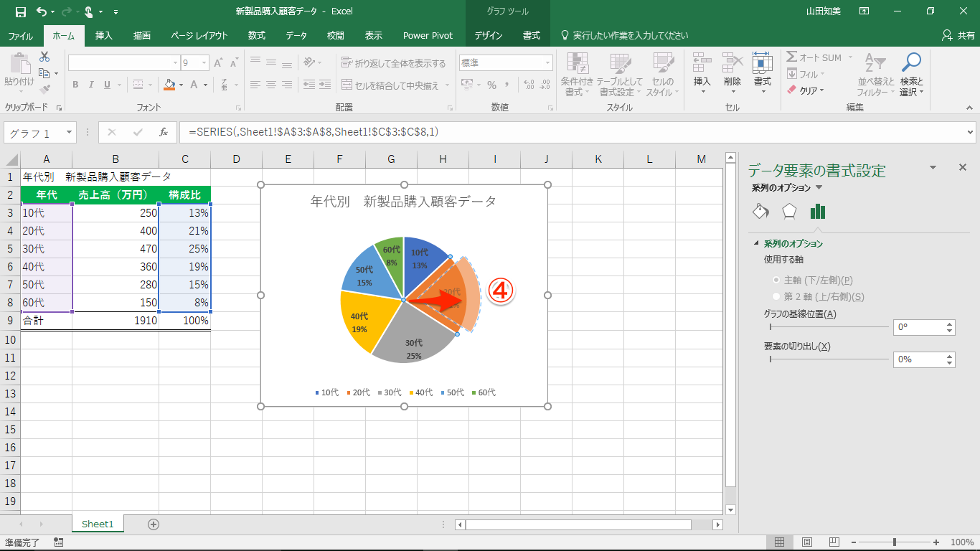Switch to the 挿入 ribbon tab
This screenshot has width=980, height=551.
tap(104, 36)
